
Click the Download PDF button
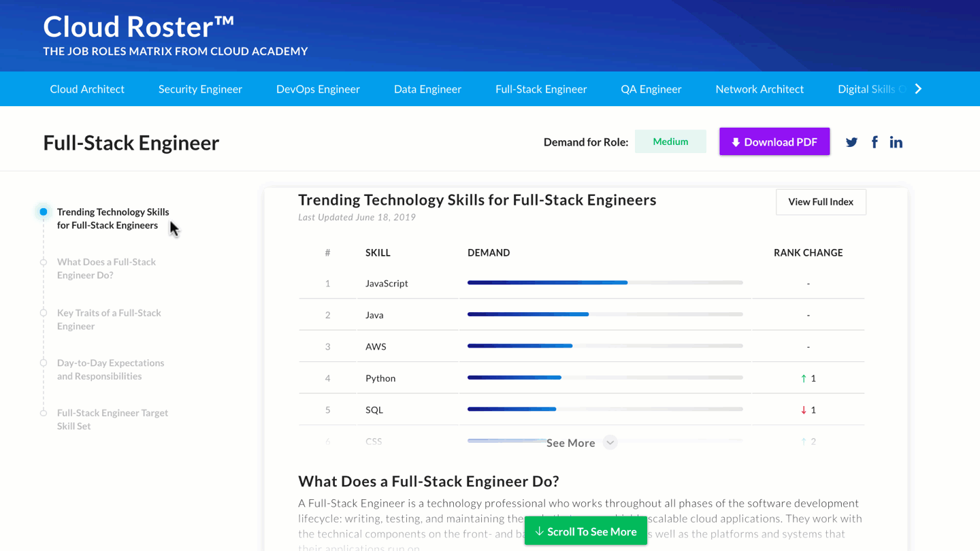[x=774, y=141]
